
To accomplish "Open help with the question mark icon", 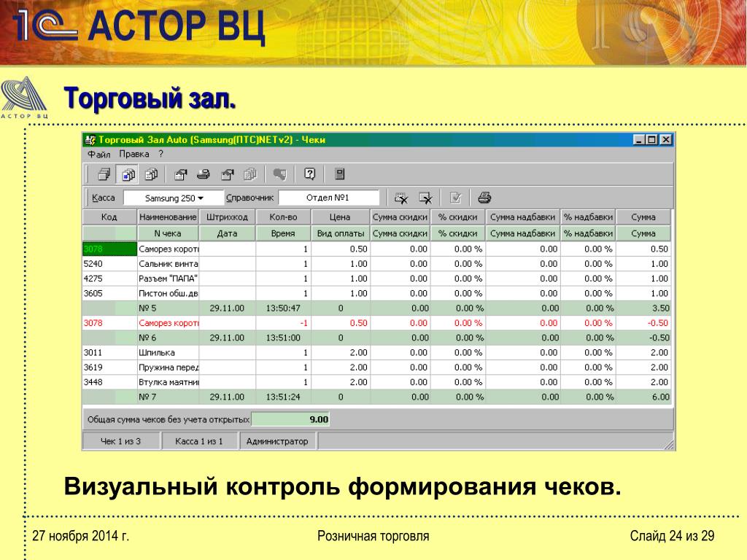I will coord(309,174).
